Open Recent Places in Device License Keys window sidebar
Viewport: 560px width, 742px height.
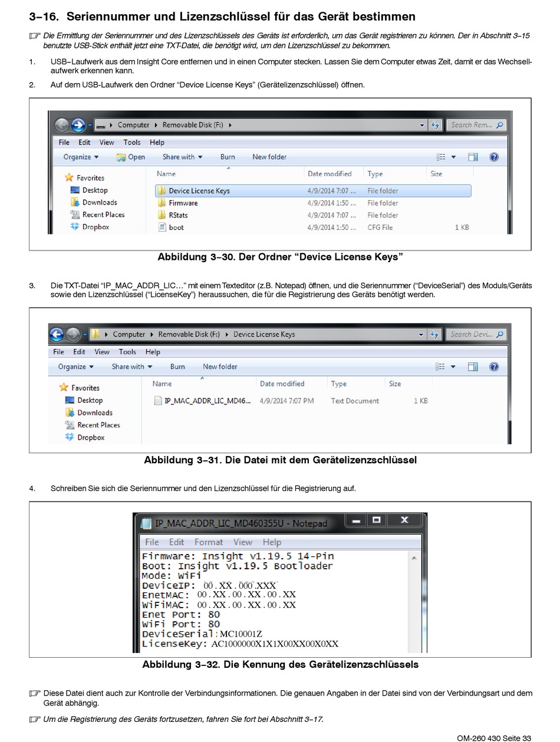tap(93, 425)
